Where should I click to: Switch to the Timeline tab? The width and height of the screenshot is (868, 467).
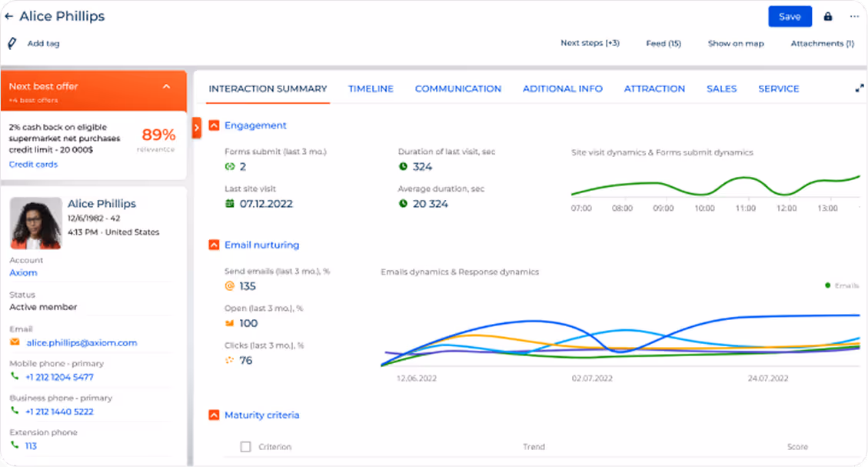coord(371,88)
